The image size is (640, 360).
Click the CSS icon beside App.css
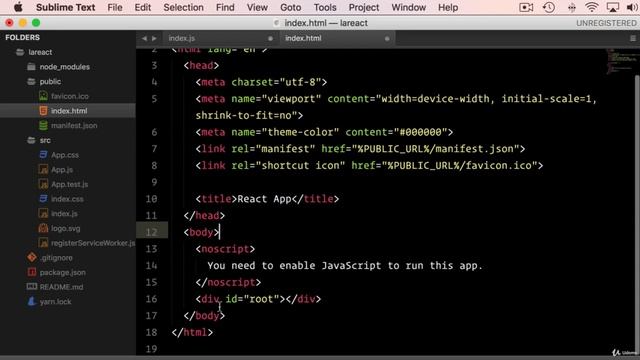[43, 155]
